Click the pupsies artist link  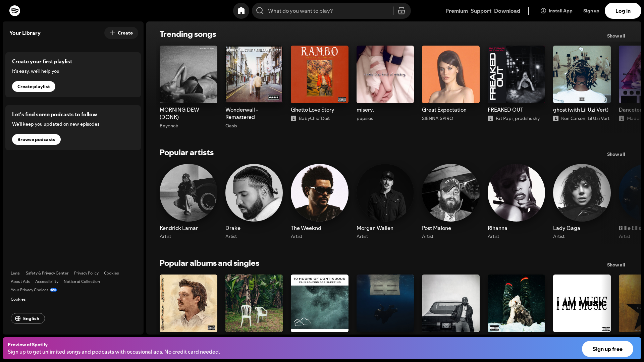365,118
